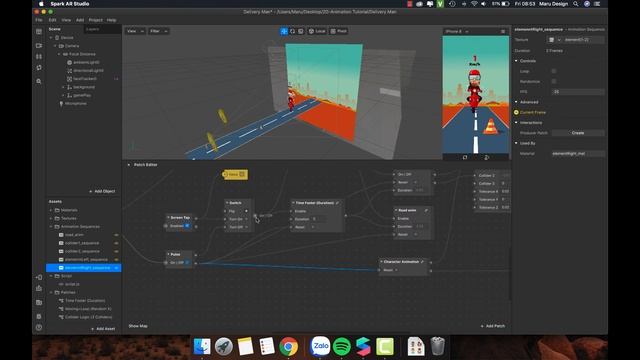Click Show Map in Patch Editor
The image size is (640, 360).
point(138,326)
